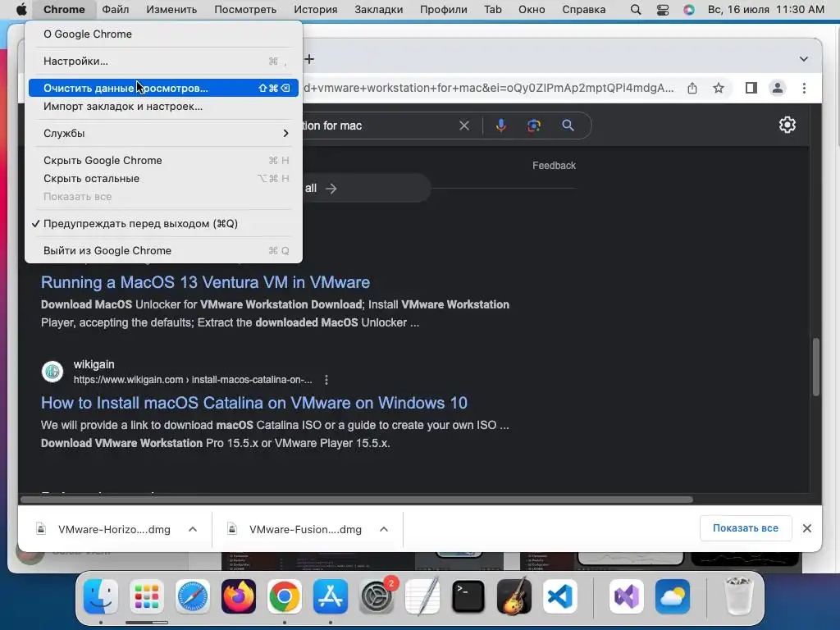Image resolution: width=840 pixels, height=630 pixels.
Task: Expand options for VMware-Fusion....dmg download
Action: click(x=384, y=529)
